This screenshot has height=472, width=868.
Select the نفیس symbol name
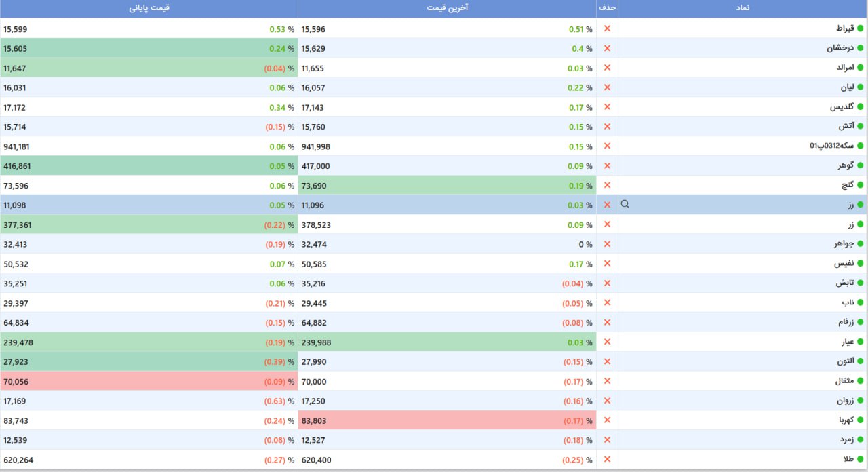point(844,264)
